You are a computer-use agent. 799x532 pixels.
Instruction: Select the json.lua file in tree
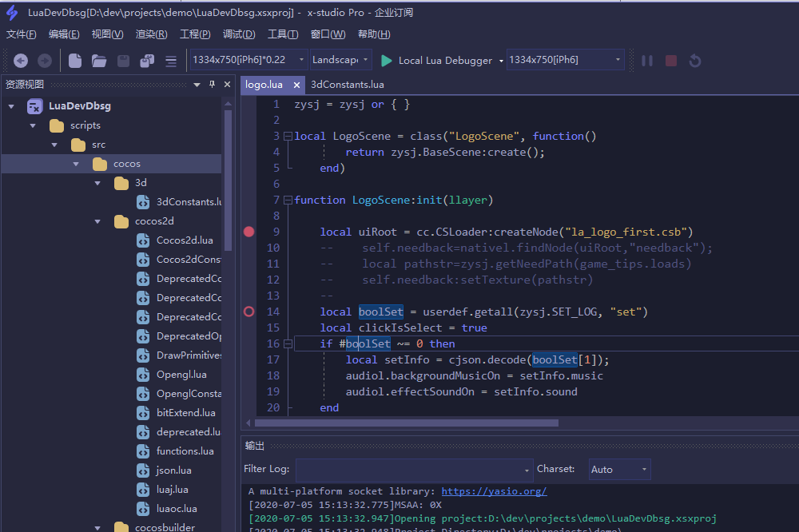pyautogui.click(x=173, y=470)
